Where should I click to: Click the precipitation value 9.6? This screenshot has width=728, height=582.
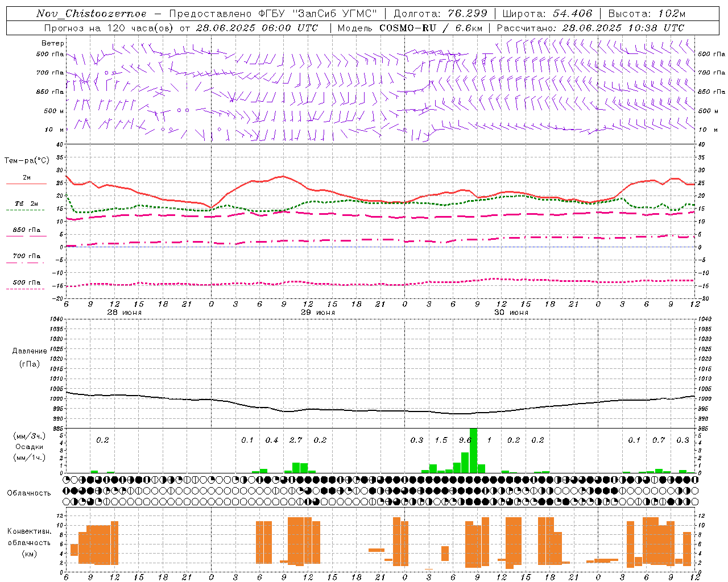(x=465, y=440)
